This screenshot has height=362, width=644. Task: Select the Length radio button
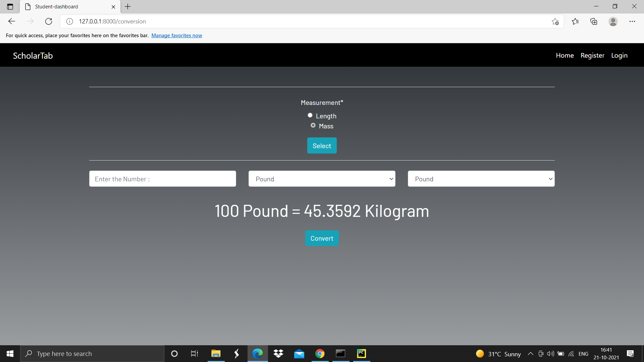point(310,115)
